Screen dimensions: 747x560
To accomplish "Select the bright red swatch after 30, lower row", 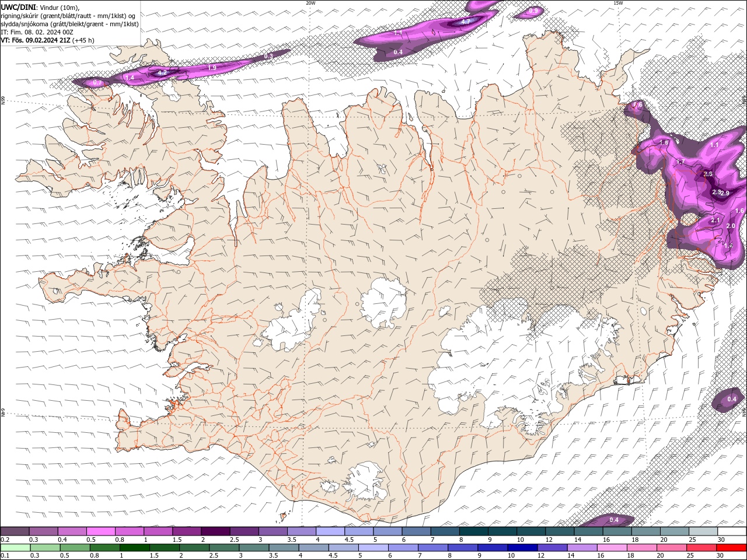I will [732, 548].
